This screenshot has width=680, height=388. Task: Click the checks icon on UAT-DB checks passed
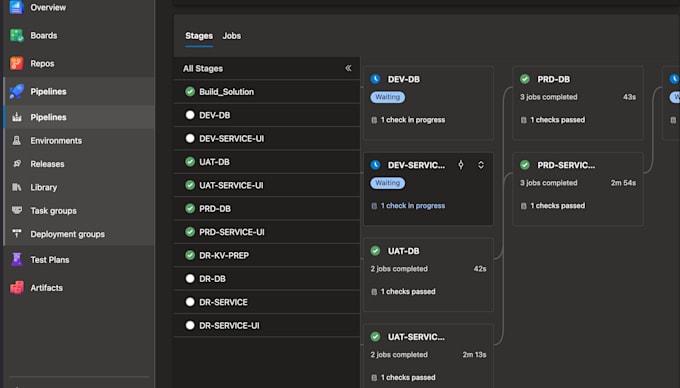pyautogui.click(x=374, y=292)
